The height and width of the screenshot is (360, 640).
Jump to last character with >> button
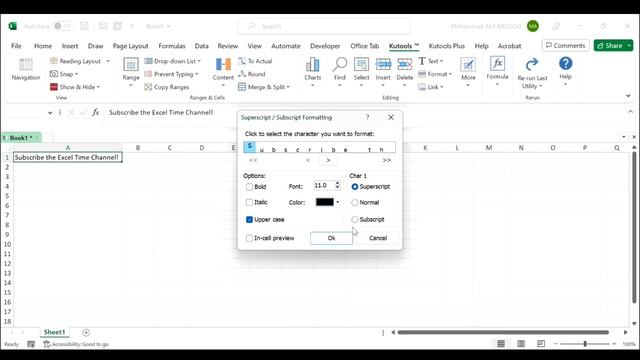coord(387,160)
